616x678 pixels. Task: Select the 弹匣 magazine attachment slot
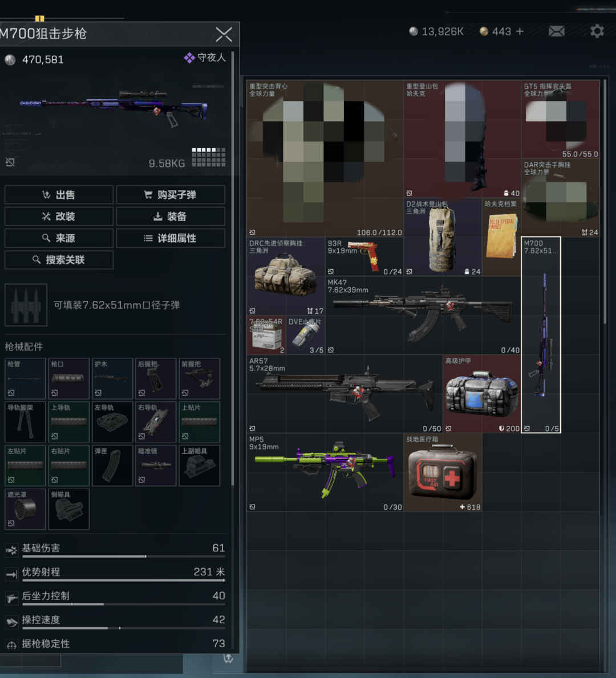[112, 465]
